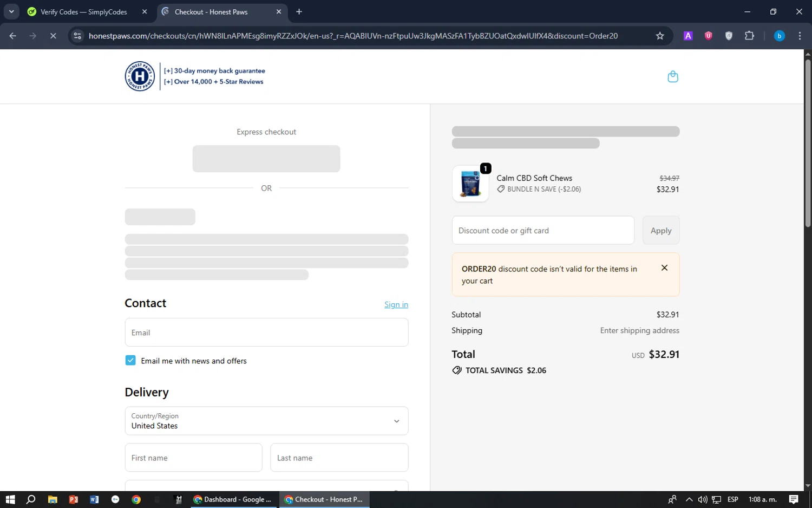The image size is (812, 508).
Task: Click the Last name field
Action: point(339,458)
